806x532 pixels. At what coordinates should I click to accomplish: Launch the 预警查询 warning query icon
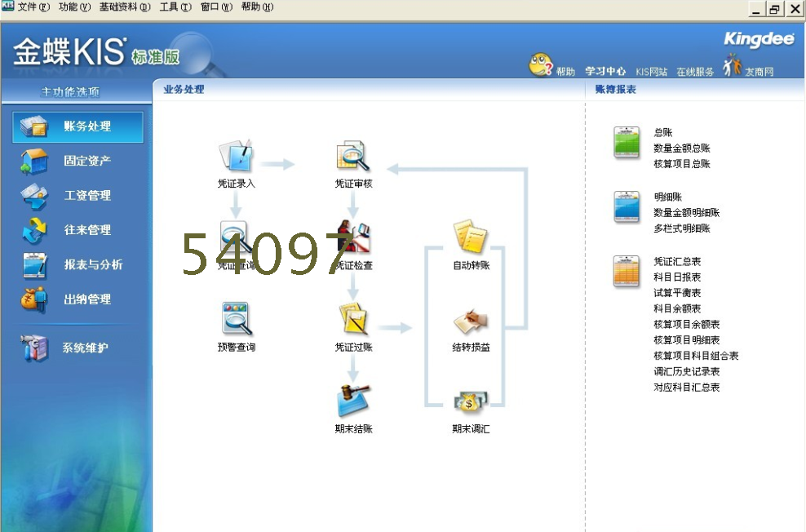pyautogui.click(x=236, y=318)
